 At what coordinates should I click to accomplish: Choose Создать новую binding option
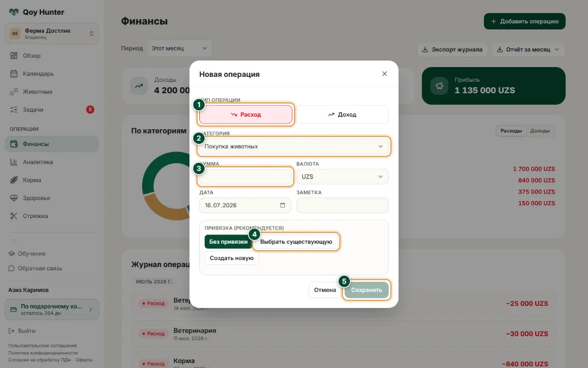[x=232, y=258]
